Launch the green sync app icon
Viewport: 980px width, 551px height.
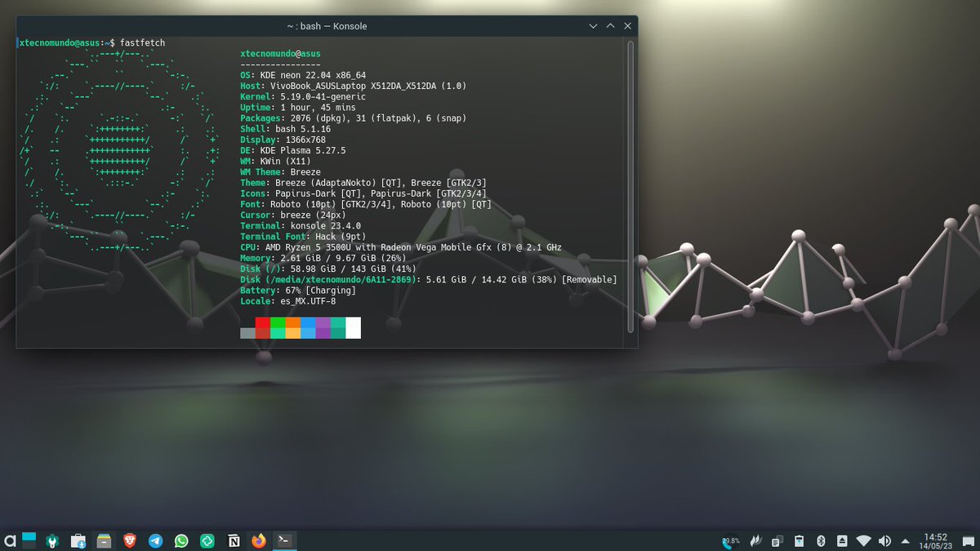(207, 540)
